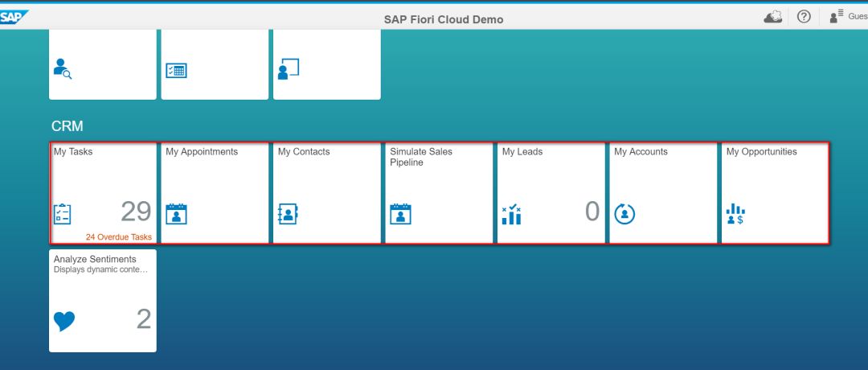The height and width of the screenshot is (370, 868).
Task: Open the Simulate Sales Pipeline tile title
Action: (x=421, y=157)
